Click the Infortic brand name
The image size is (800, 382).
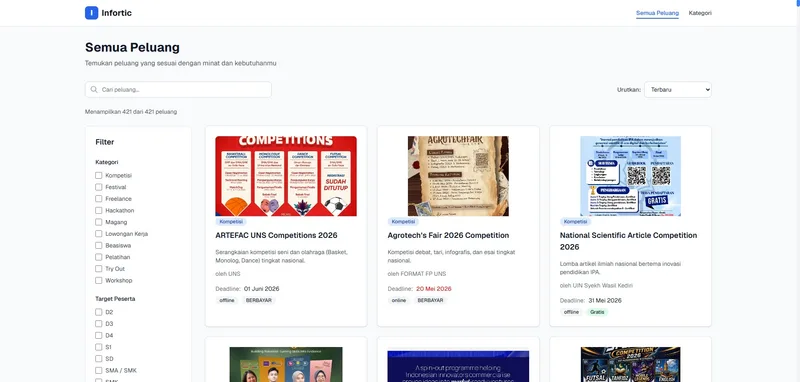coord(116,13)
